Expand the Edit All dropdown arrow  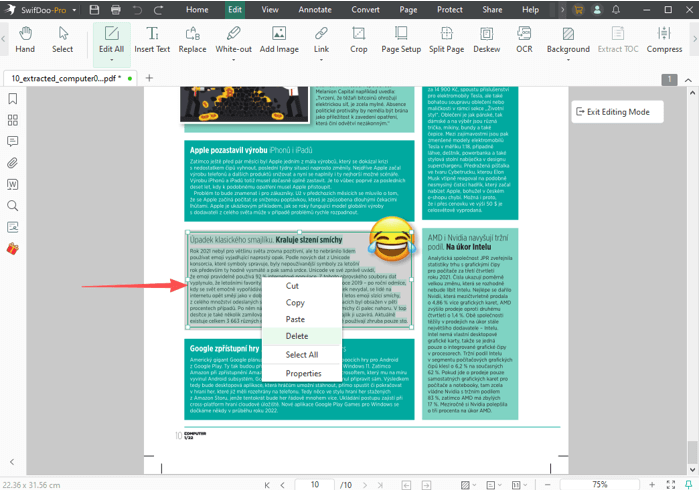pos(112,60)
